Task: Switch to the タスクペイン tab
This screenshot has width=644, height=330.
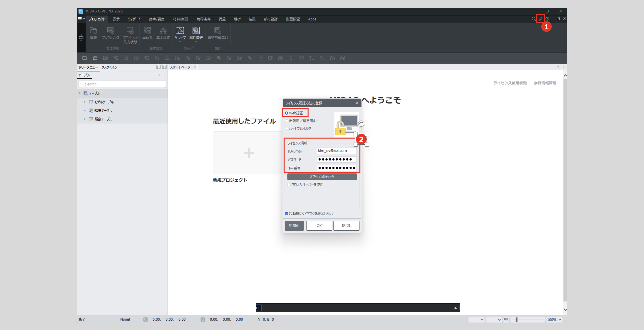Action: click(109, 67)
